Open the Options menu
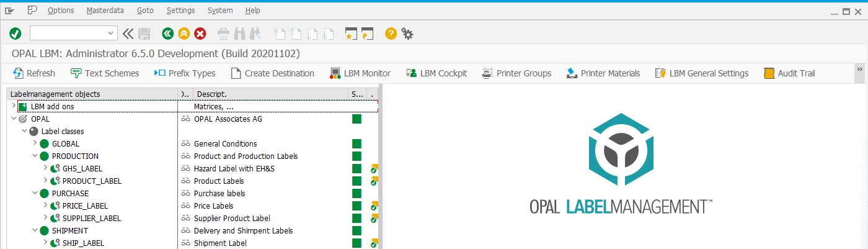868x249 pixels. [x=61, y=11]
